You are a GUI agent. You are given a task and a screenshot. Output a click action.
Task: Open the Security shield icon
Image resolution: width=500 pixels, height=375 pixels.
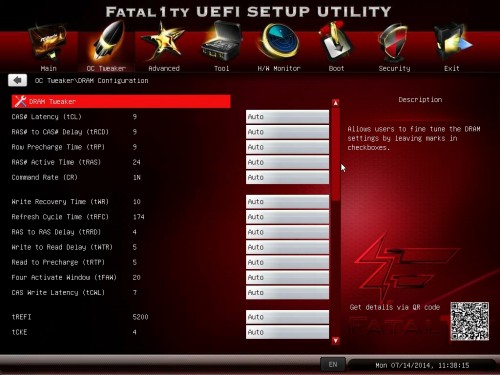pyautogui.click(x=394, y=43)
